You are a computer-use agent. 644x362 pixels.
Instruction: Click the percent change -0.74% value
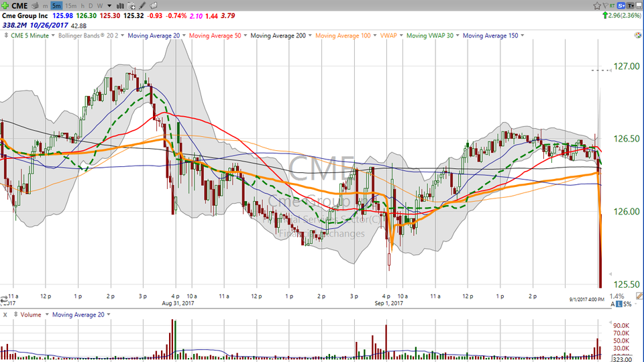point(176,15)
